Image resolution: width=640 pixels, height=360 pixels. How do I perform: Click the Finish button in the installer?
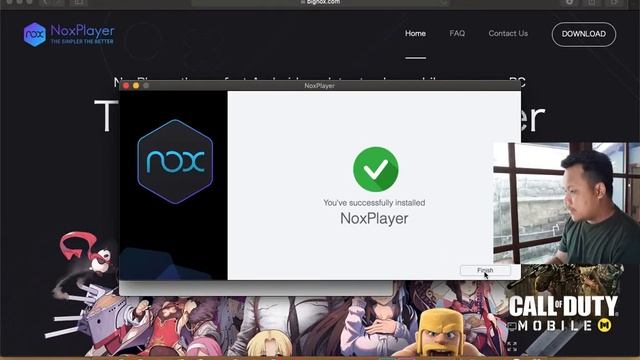[485, 270]
